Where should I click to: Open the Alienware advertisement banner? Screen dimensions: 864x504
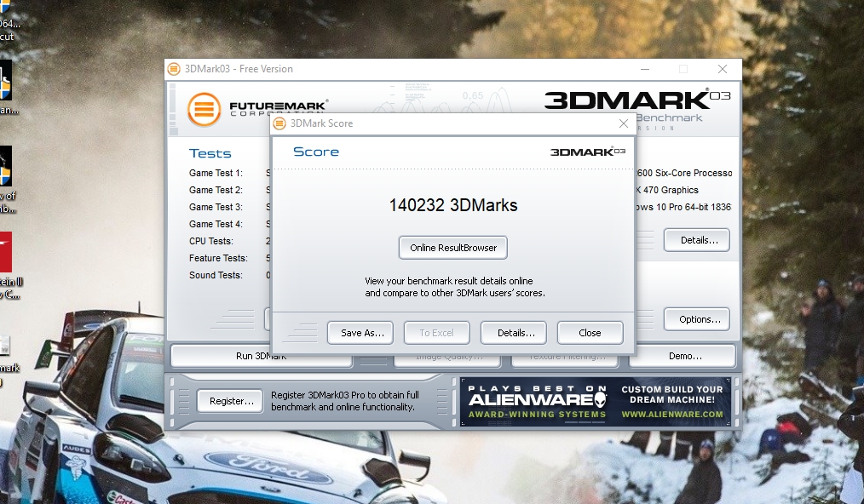(x=596, y=402)
